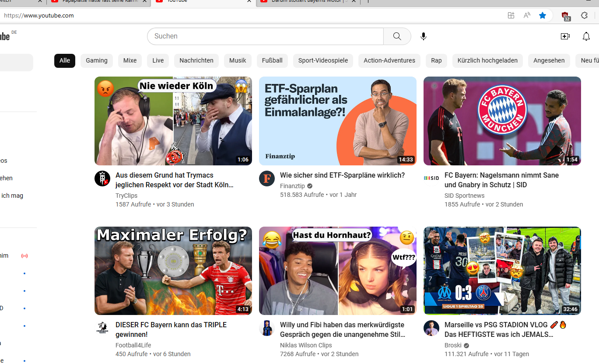The image size is (599, 364).
Task: Open the ETF-Sparplan video thumbnail
Action: click(338, 121)
